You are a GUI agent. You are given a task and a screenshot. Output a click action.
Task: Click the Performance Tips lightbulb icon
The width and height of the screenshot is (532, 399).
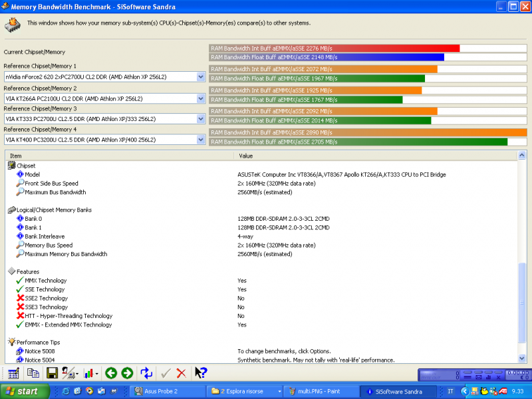tap(12, 342)
